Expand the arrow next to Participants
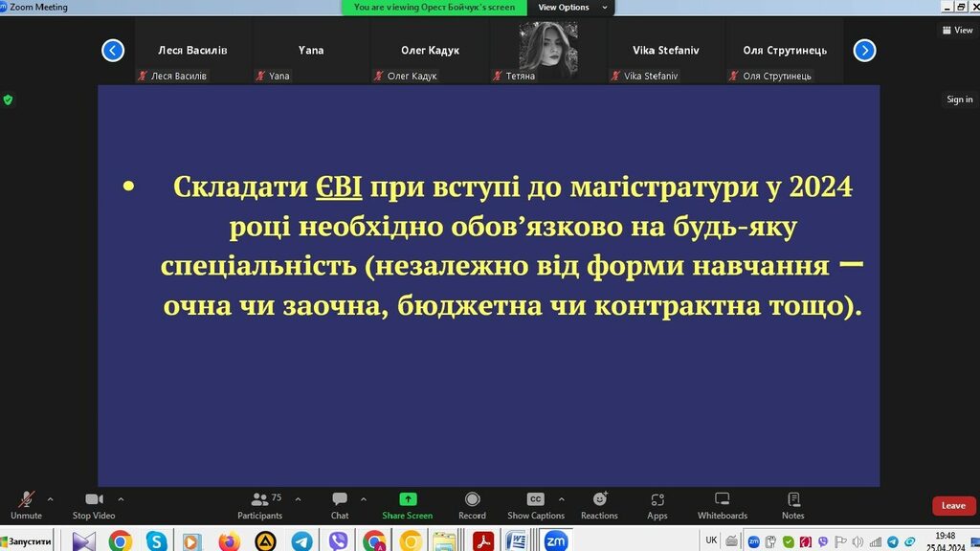 (x=298, y=498)
